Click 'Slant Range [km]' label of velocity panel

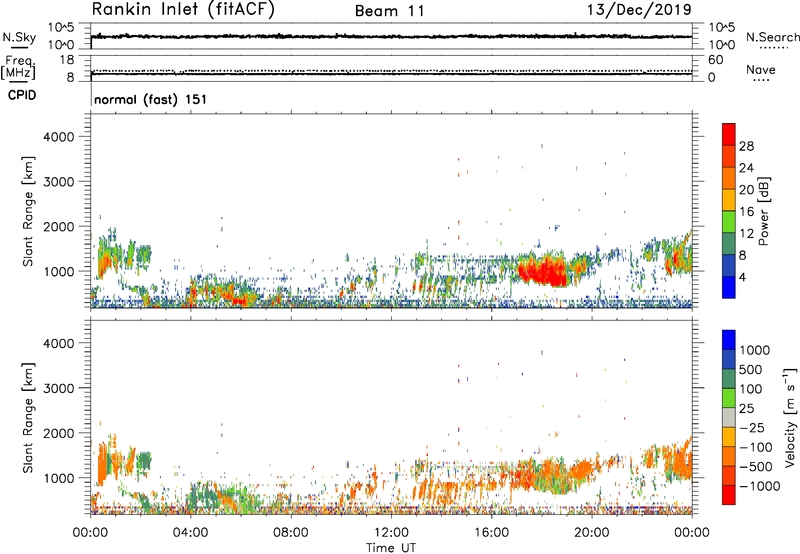28,418
